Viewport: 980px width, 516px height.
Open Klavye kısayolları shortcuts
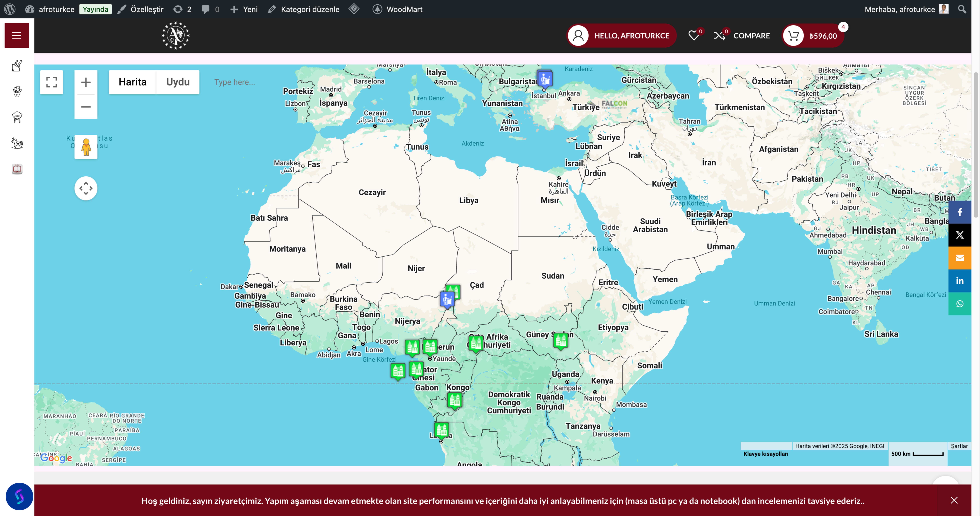(766, 454)
